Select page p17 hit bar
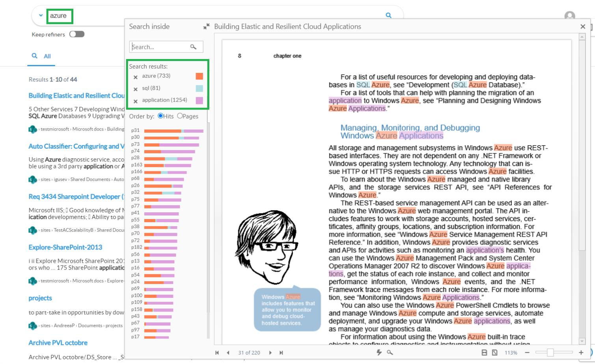This screenshot has height=364, width=595. tap(157, 337)
